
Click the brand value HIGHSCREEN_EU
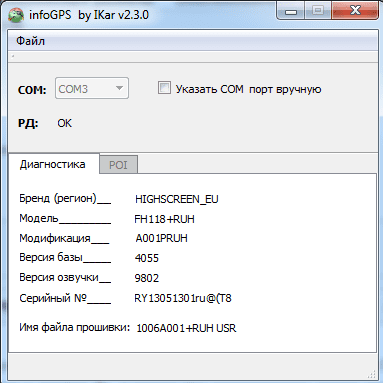(x=177, y=199)
